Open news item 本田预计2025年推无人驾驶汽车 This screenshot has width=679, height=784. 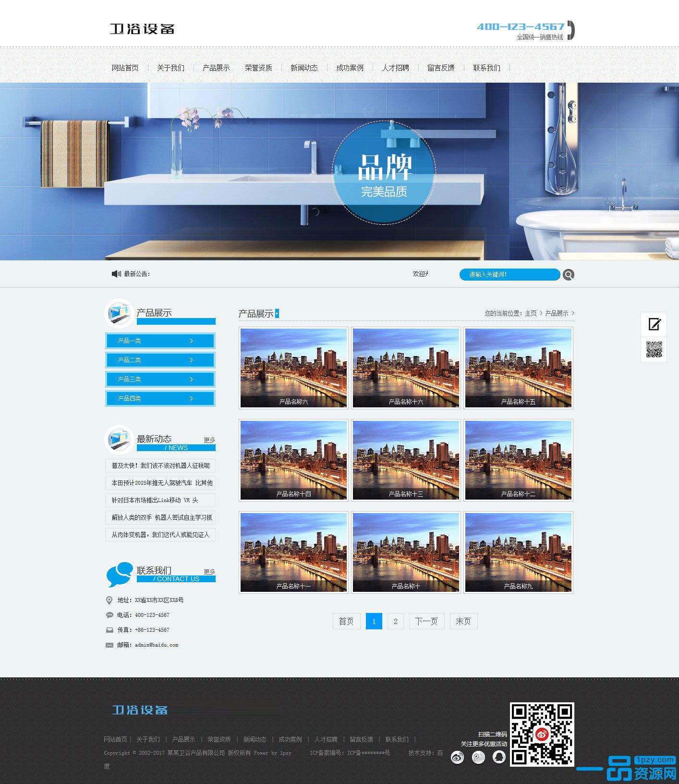[x=160, y=483]
